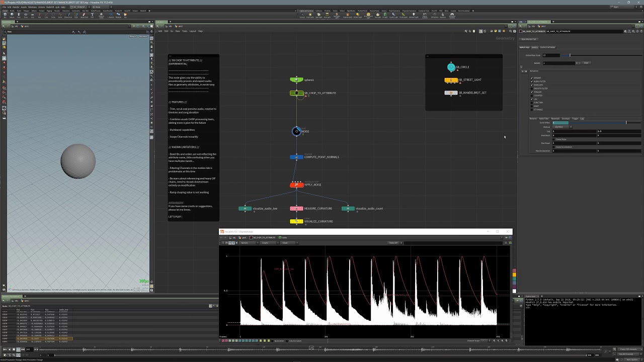Select the VISUALIZE_CURVATURE node
The image size is (644, 362).
pos(296,221)
